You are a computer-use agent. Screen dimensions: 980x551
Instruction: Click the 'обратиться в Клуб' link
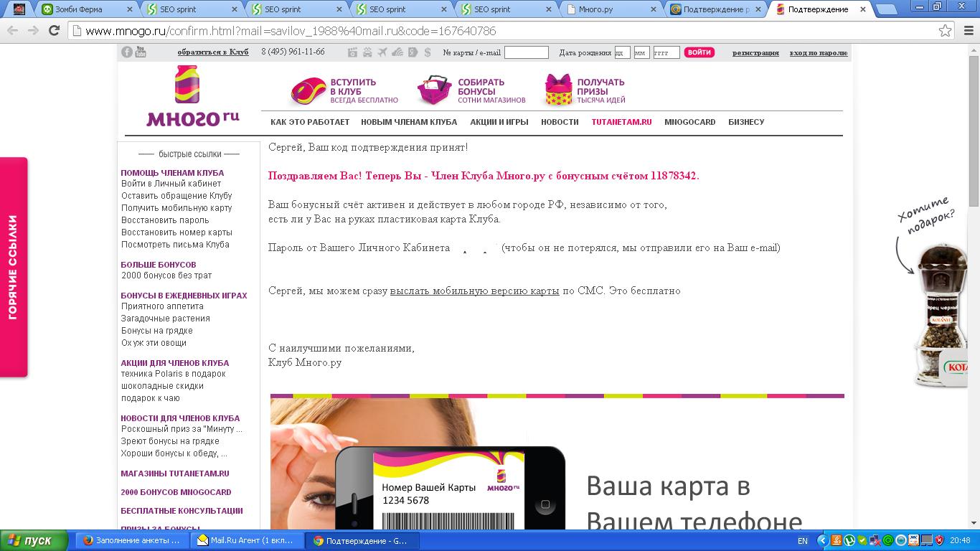tap(213, 52)
